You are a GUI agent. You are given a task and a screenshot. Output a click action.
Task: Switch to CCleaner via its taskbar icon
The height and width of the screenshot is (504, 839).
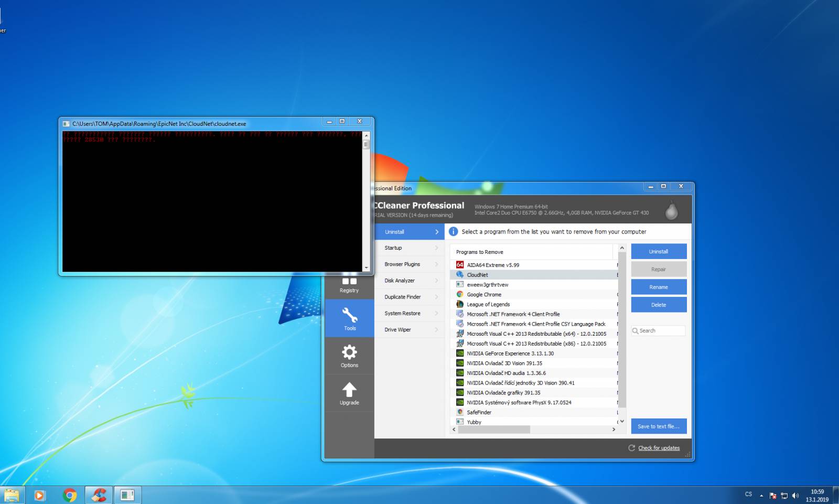point(99,495)
